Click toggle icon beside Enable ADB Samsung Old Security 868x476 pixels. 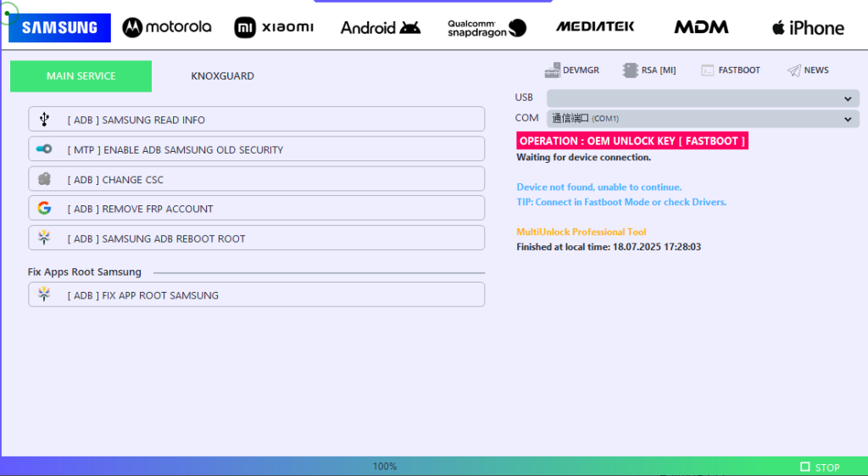pos(44,149)
